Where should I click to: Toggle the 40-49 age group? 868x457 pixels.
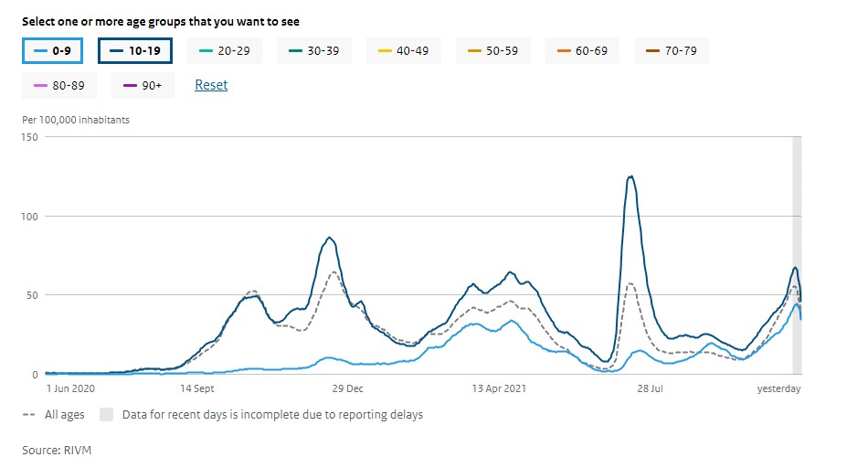point(403,51)
